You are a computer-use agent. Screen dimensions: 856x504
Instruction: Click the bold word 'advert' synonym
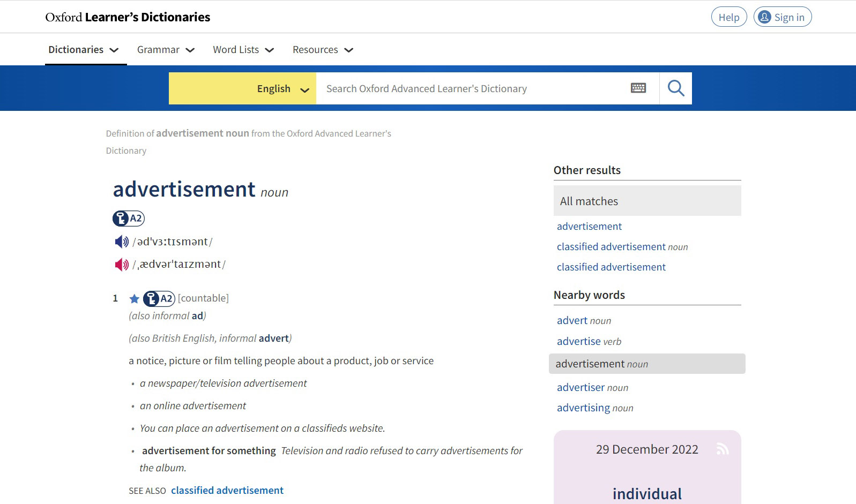coord(274,338)
